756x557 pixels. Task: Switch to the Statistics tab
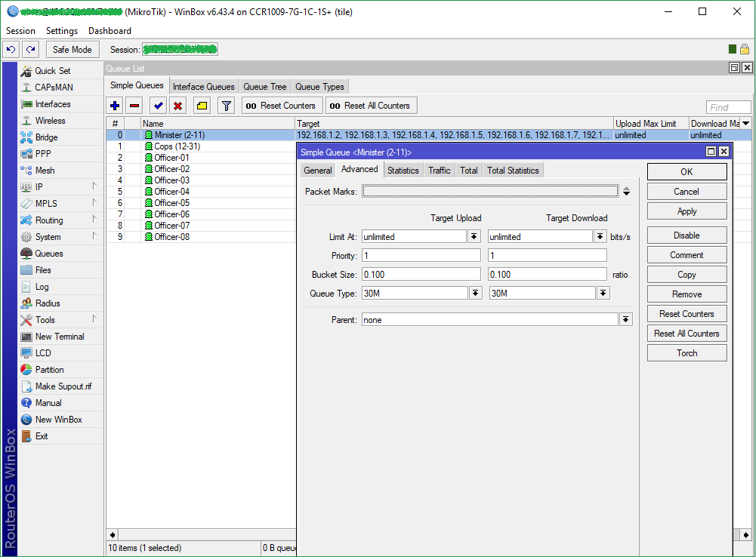403,171
